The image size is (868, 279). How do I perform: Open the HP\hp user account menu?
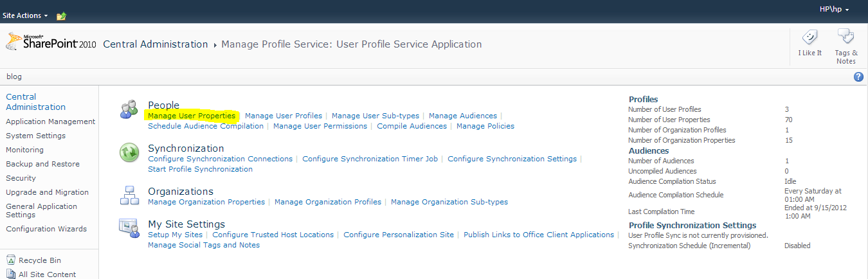834,10
